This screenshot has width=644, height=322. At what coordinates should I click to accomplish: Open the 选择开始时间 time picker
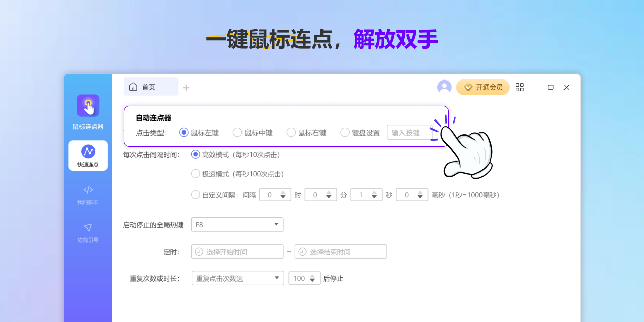tap(236, 251)
